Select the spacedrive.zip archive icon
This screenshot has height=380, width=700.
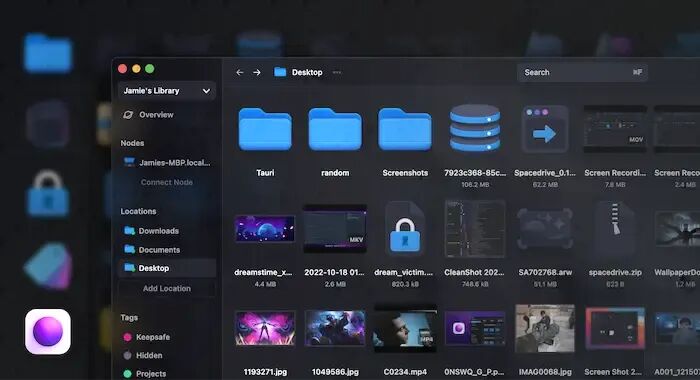[x=615, y=229]
